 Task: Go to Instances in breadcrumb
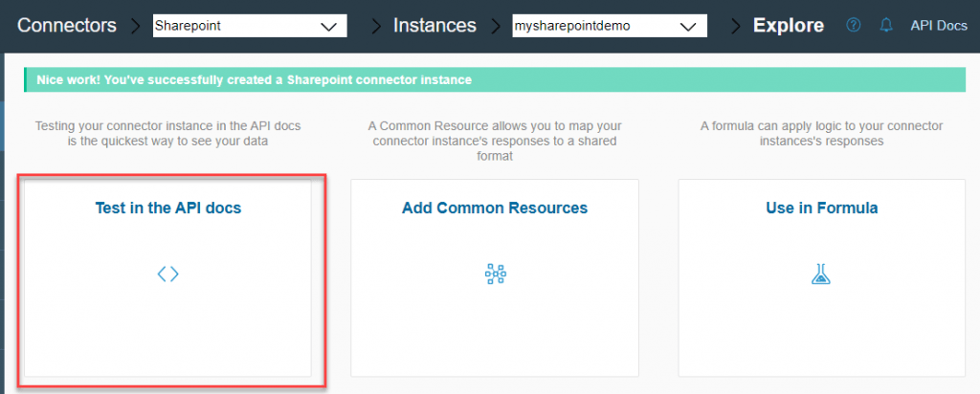pyautogui.click(x=434, y=26)
